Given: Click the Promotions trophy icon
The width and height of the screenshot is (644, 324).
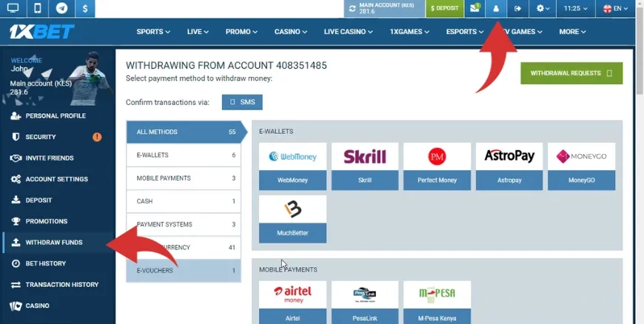Looking at the screenshot, I should point(16,221).
